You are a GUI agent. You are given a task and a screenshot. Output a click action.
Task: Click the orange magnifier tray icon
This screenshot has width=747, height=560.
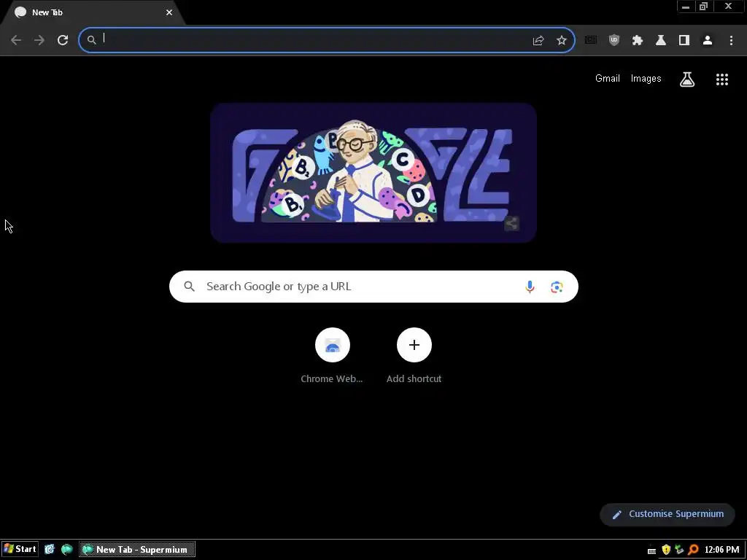click(693, 550)
